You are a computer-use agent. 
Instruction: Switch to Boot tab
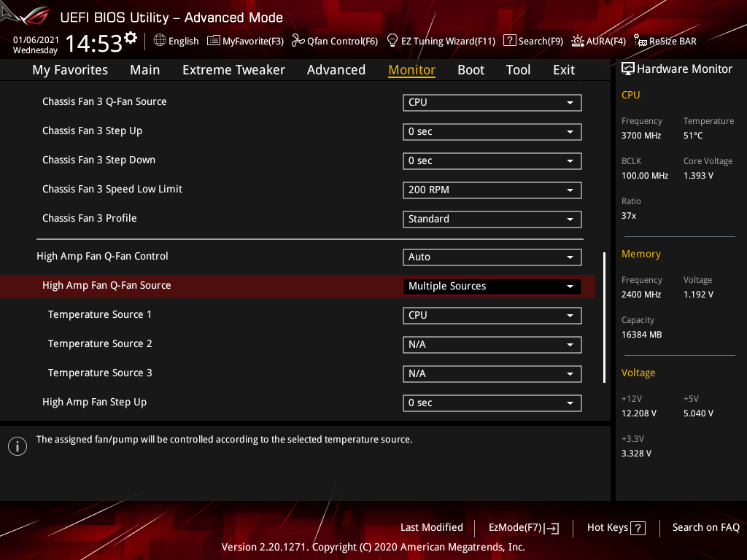[471, 70]
